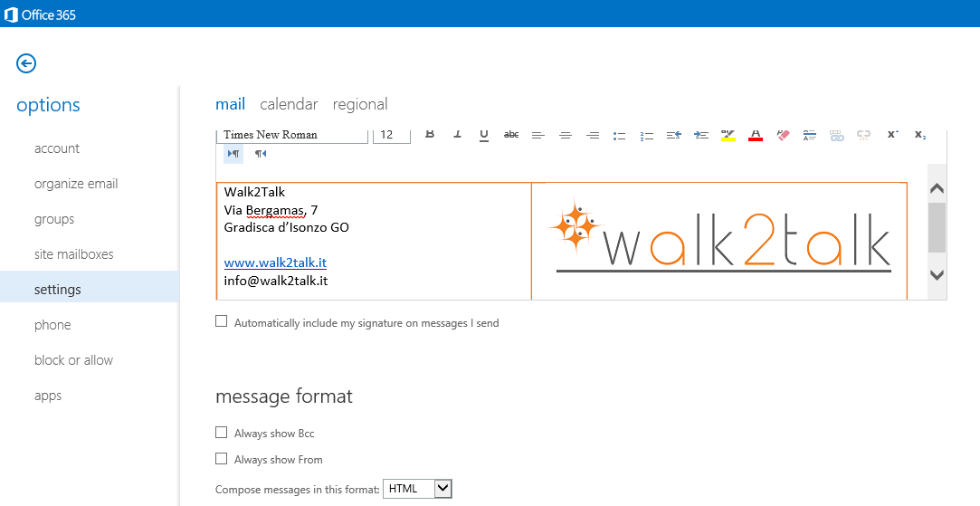
Task: Toggle bold formatting in signature editor
Action: point(430,134)
